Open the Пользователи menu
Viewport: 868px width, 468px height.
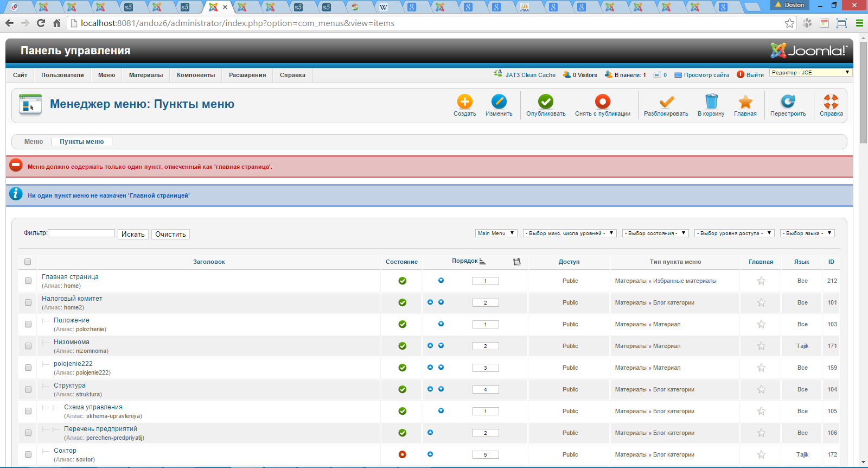pyautogui.click(x=62, y=75)
